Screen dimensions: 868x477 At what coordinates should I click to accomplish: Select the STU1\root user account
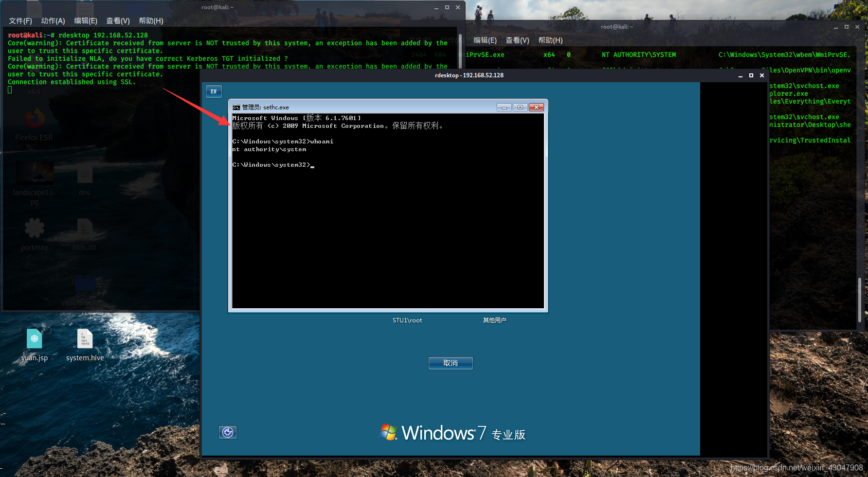tap(407, 320)
